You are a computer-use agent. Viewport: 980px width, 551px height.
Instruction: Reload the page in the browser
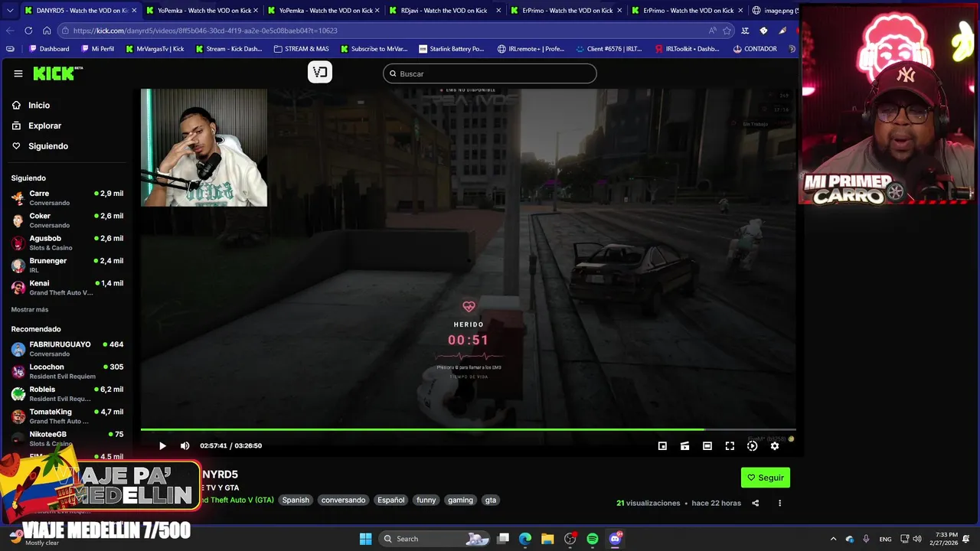pyautogui.click(x=28, y=31)
